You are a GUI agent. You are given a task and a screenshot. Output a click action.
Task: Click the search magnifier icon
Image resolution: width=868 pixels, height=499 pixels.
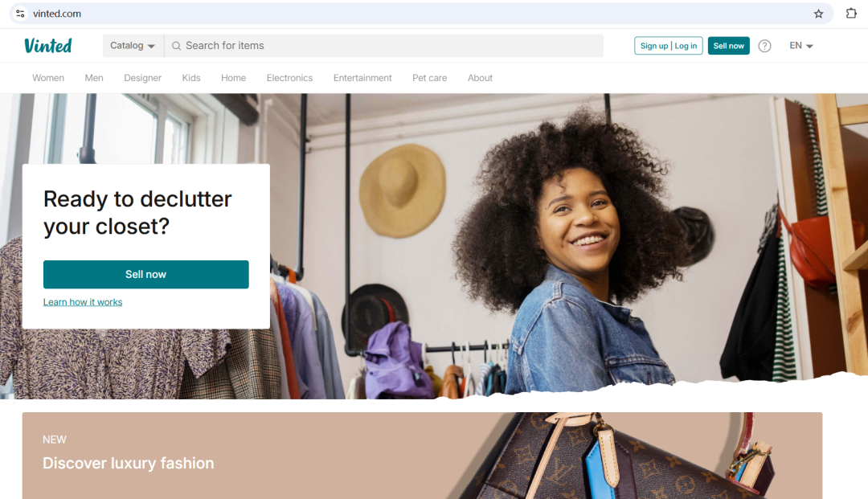click(x=176, y=46)
